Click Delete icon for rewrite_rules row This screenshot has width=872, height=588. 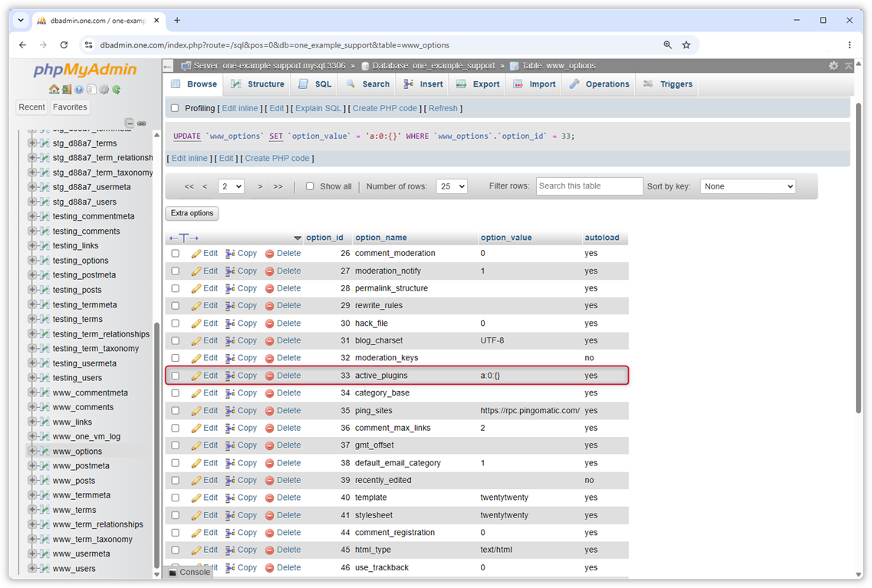point(269,306)
